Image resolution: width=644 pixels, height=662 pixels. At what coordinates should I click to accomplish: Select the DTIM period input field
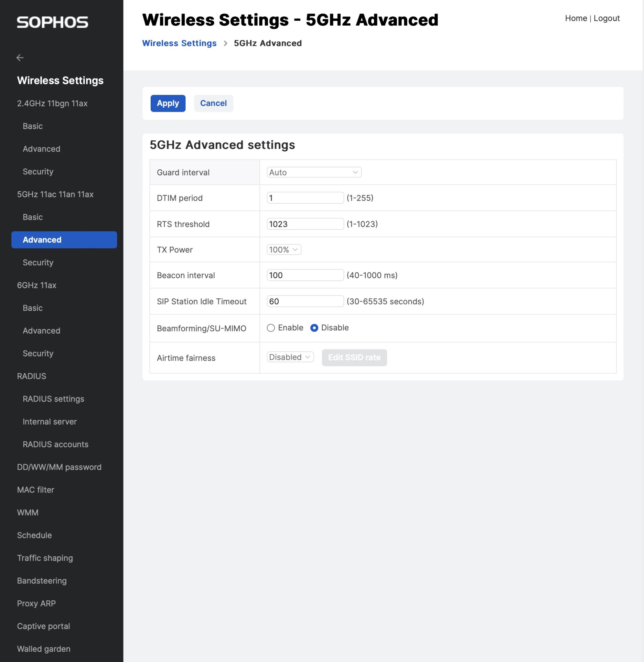click(x=305, y=198)
